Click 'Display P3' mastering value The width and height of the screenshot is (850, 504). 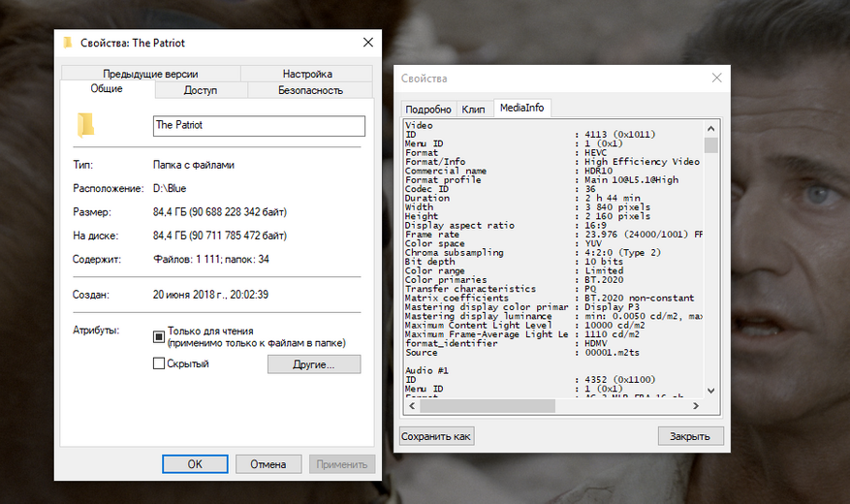pyautogui.click(x=612, y=307)
